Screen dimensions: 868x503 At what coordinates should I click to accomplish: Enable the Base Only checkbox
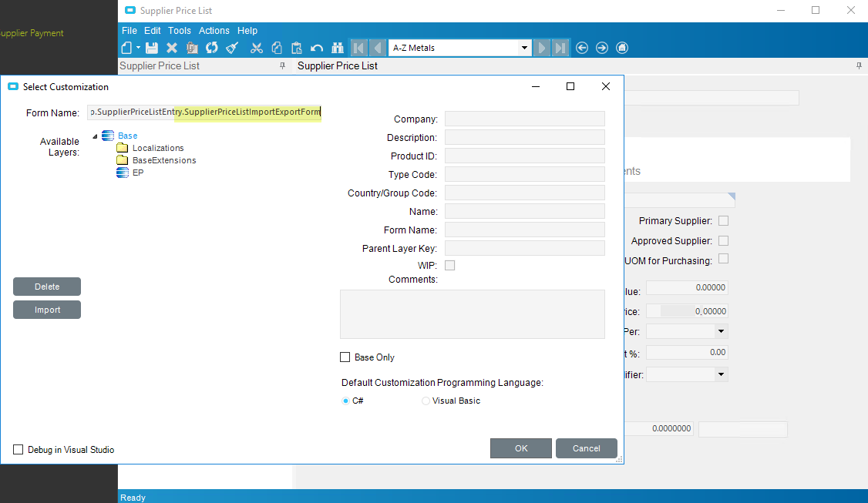345,357
